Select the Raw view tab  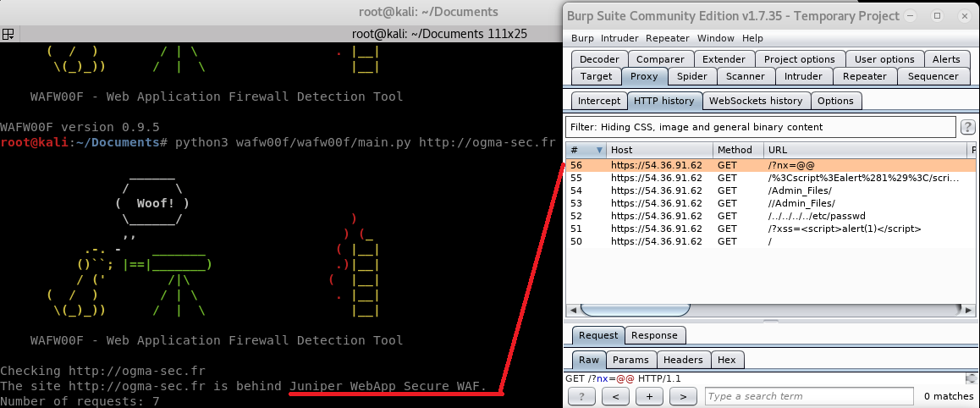pos(589,359)
